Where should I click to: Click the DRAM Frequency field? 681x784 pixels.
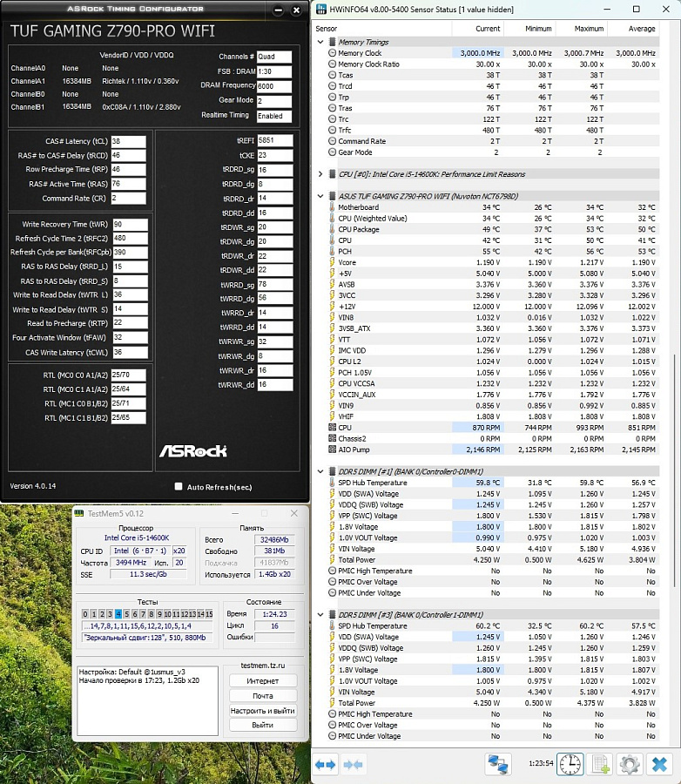coord(274,86)
